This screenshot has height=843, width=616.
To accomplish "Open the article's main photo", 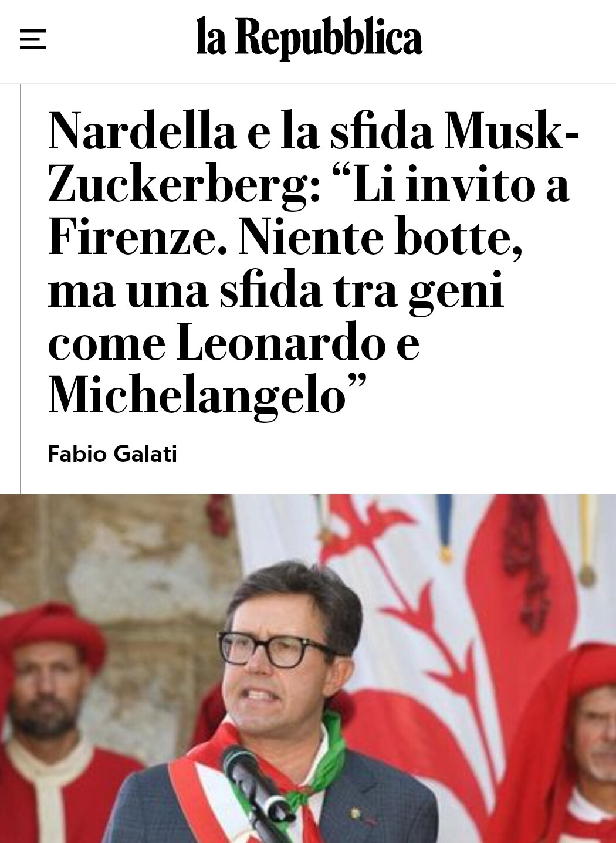I will [x=308, y=668].
